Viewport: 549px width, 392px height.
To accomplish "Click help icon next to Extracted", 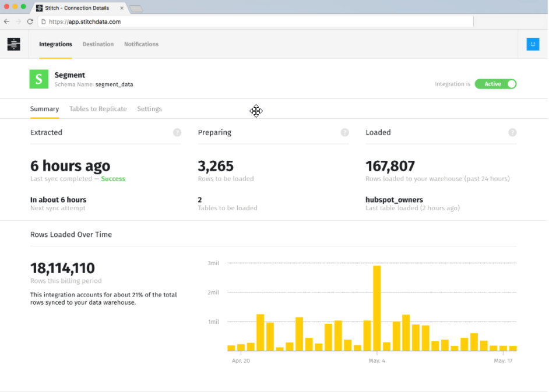I will click(x=177, y=133).
